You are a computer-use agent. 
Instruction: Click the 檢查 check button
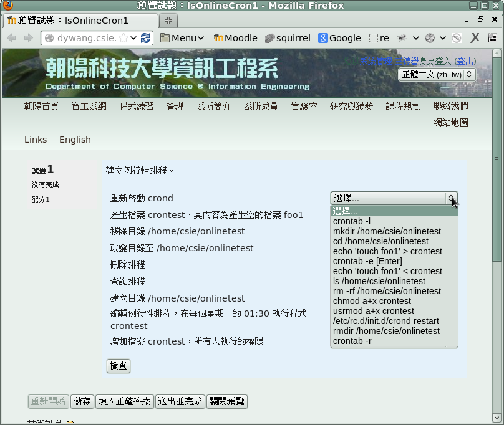[x=119, y=366]
